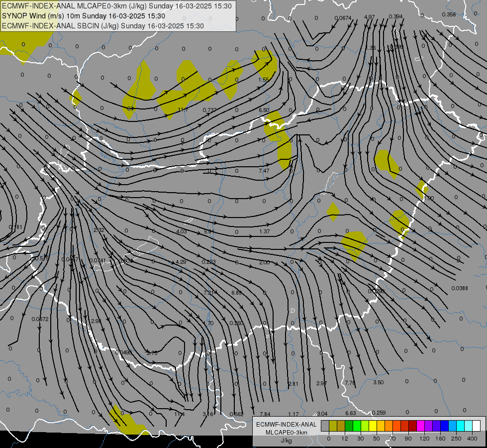Click the MLCAPE0-3km title line in header

[117, 6]
